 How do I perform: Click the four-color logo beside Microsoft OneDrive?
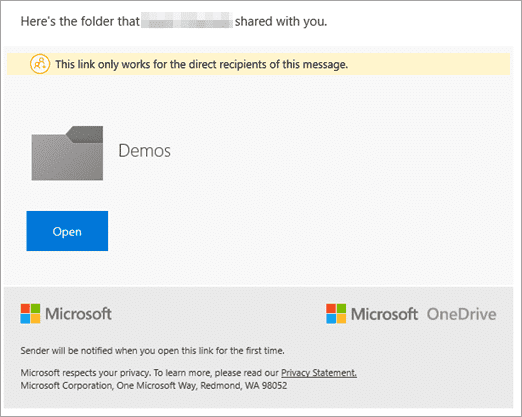pyautogui.click(x=336, y=313)
